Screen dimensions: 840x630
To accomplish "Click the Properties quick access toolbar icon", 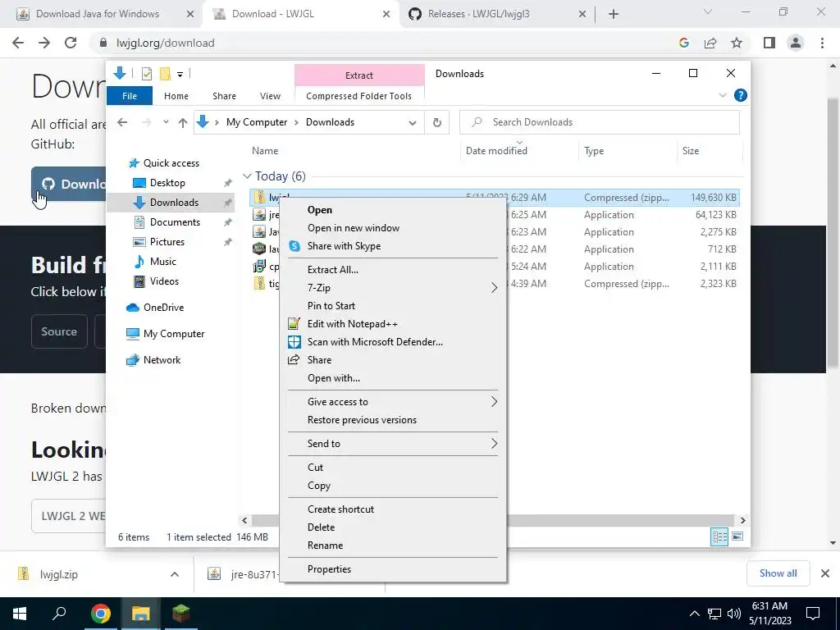I will [147, 74].
